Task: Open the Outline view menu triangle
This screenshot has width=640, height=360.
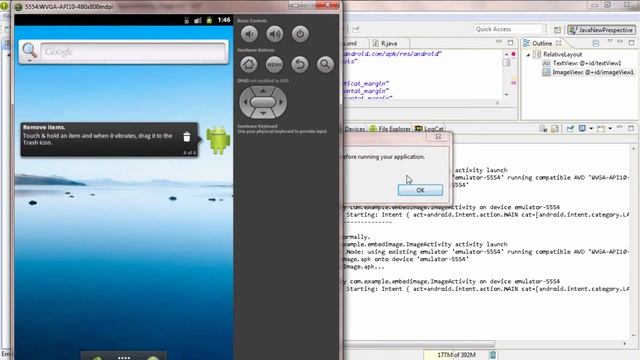Action: click(x=610, y=42)
